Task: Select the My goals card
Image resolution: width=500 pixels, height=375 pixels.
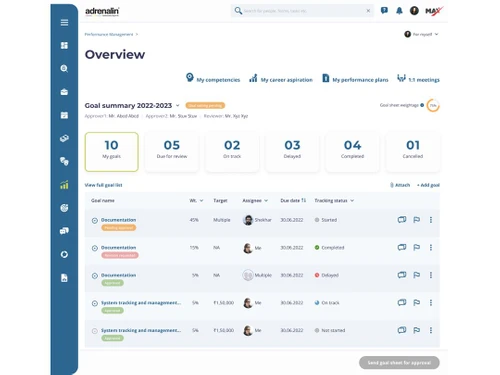Action: 112,152
